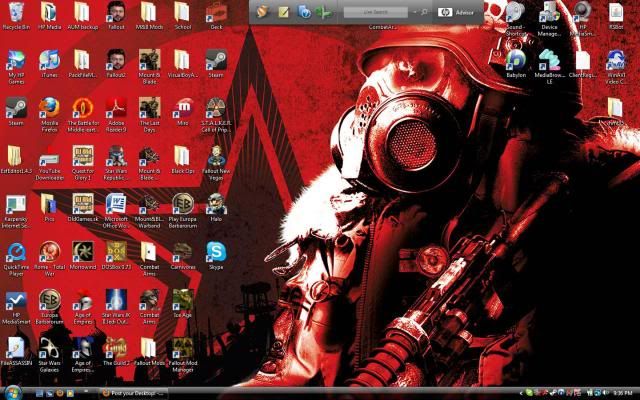Open the Device Manager shortcut

click(549, 19)
